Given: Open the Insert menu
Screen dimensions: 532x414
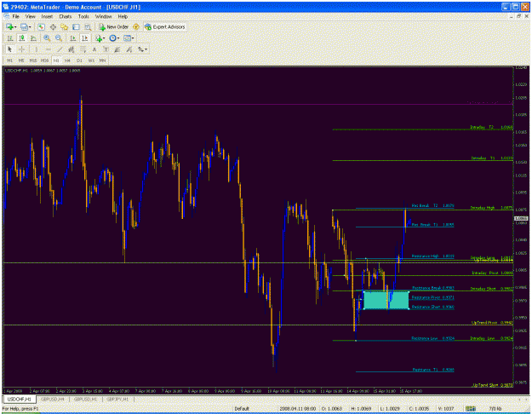Looking at the screenshot, I should [47, 16].
